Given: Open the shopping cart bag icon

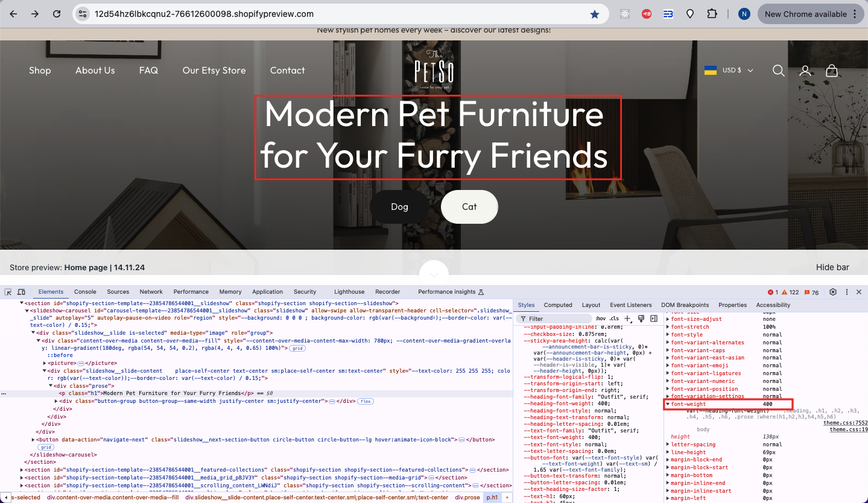Looking at the screenshot, I should click(832, 71).
